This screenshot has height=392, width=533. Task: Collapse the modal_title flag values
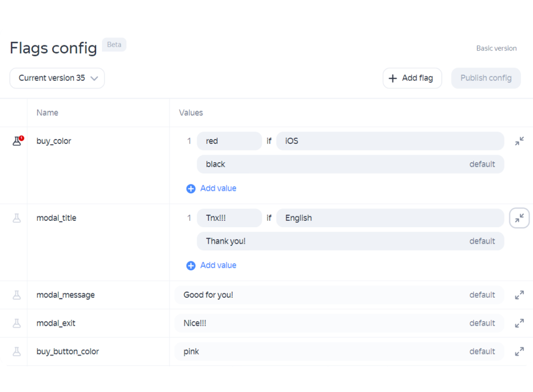[519, 218]
